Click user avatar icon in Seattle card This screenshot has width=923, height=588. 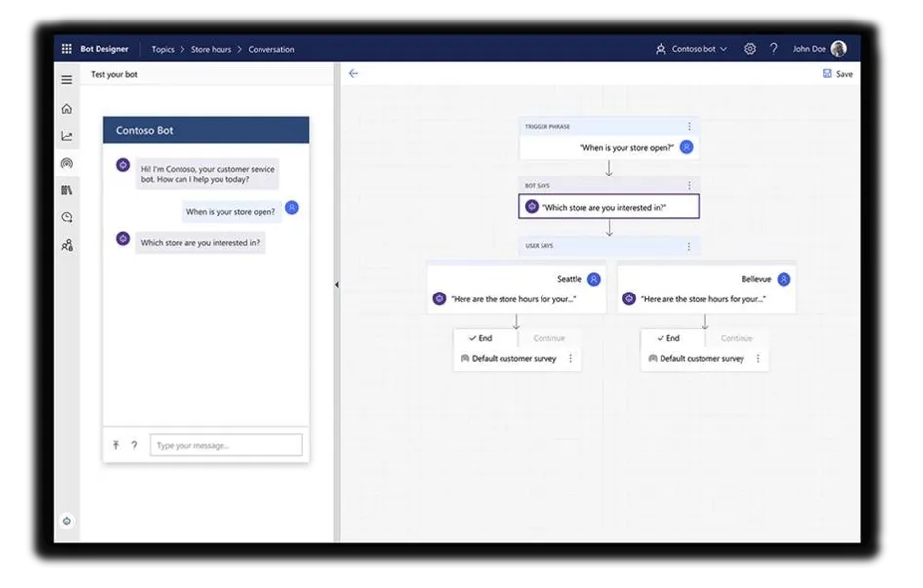click(594, 279)
